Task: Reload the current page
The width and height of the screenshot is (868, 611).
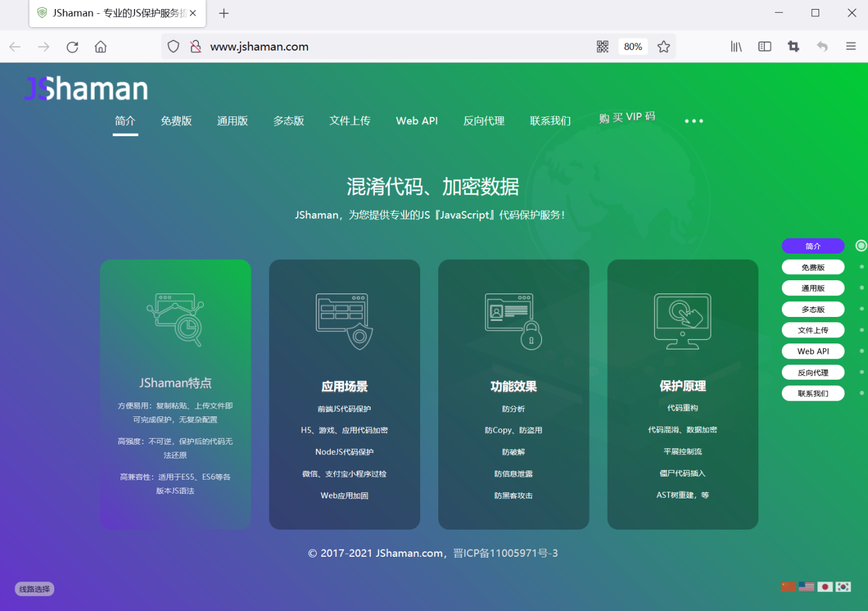Action: point(72,47)
